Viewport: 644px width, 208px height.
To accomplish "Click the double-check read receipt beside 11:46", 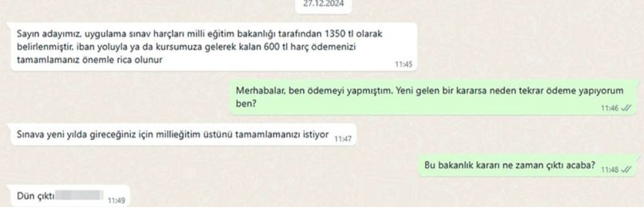I will coord(628,107).
